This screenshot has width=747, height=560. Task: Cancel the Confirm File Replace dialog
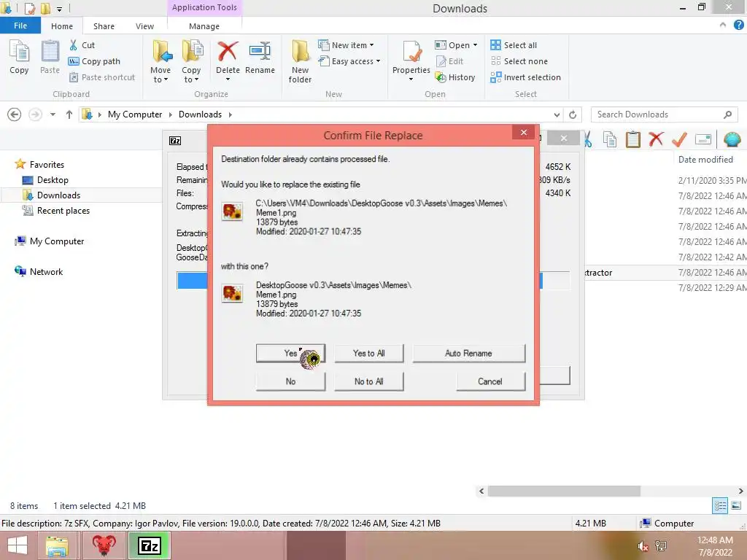[490, 381]
